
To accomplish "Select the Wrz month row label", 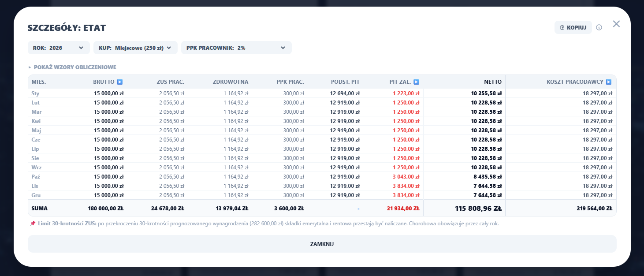I will click(x=36, y=168).
